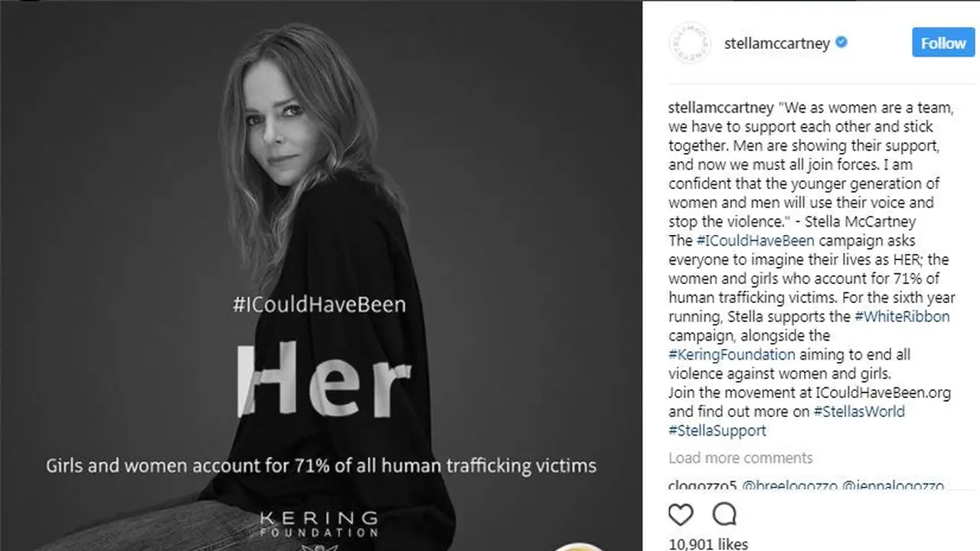Click the Stella McCartney profile avatar
The image size is (980, 551).
690,43
